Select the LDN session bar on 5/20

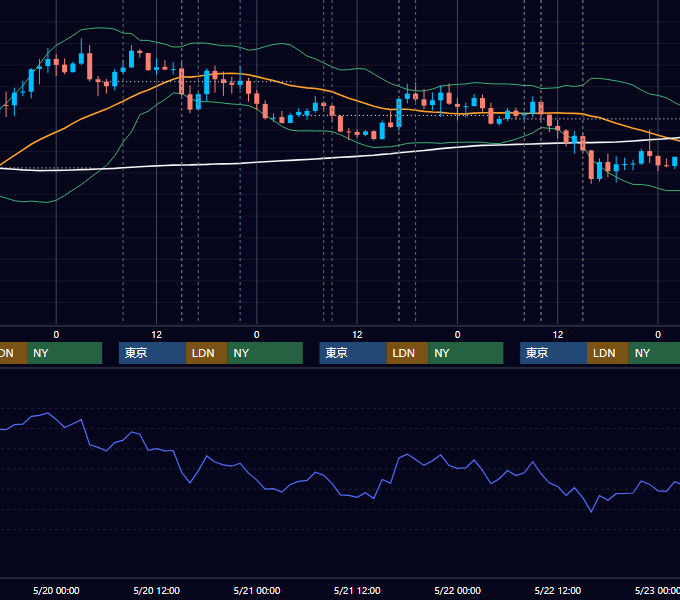click(x=206, y=353)
